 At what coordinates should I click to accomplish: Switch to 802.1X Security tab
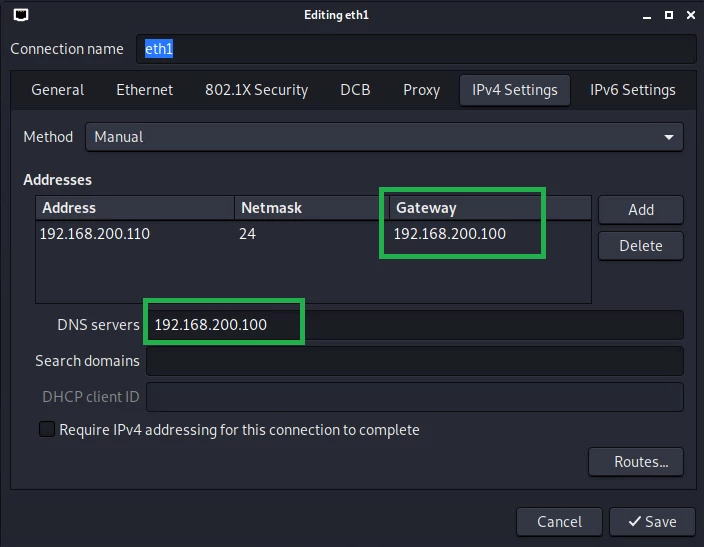point(256,90)
